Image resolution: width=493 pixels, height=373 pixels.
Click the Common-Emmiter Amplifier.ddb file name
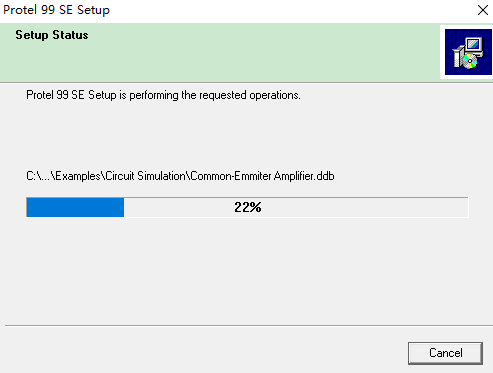click(262, 176)
